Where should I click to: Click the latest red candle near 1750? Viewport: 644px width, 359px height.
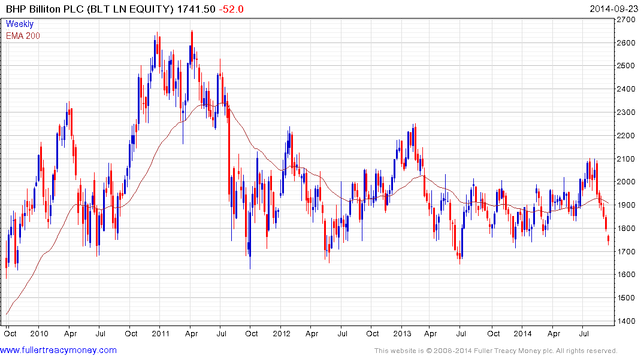[x=608, y=240]
